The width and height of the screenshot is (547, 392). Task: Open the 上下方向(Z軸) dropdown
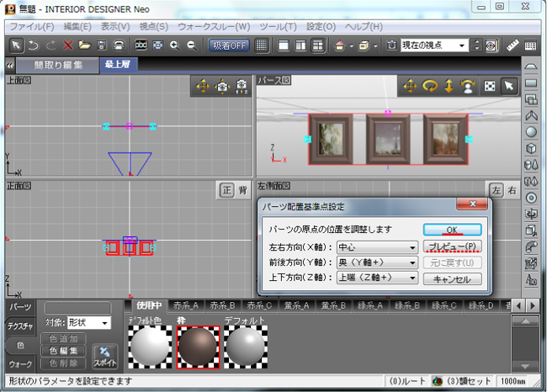coord(377,277)
